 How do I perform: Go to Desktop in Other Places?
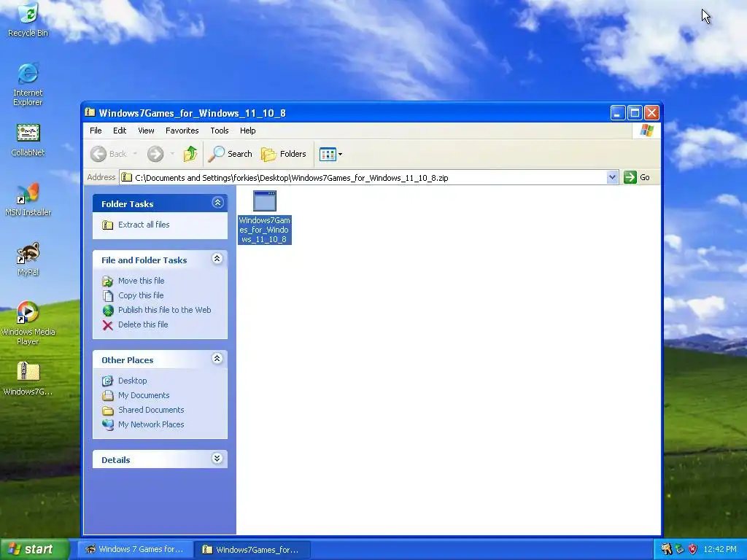pyautogui.click(x=133, y=381)
